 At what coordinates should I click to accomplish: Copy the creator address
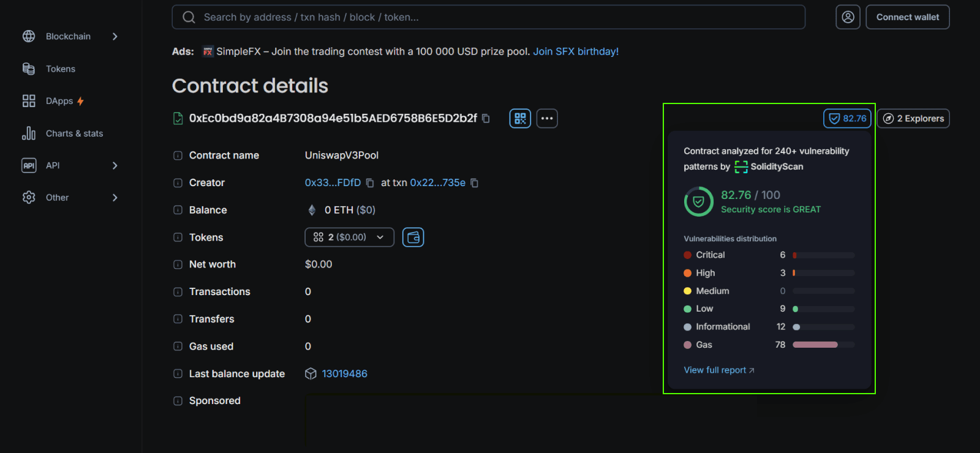pyautogui.click(x=370, y=183)
